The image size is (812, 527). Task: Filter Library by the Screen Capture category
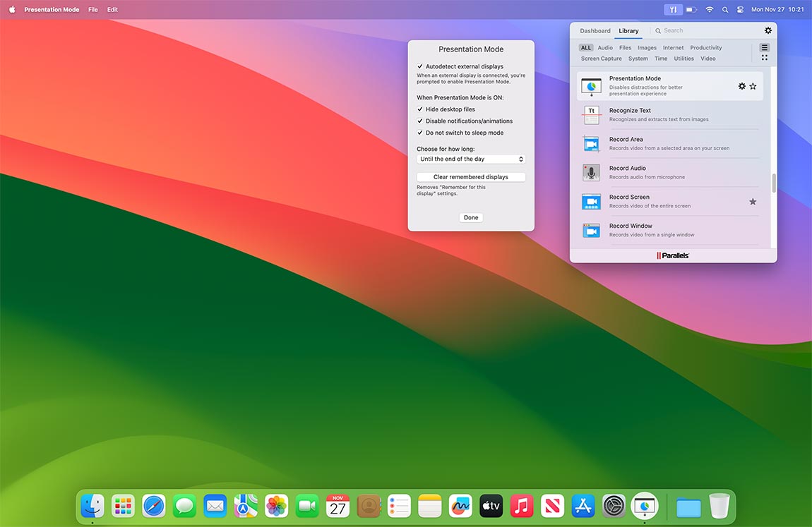click(601, 58)
